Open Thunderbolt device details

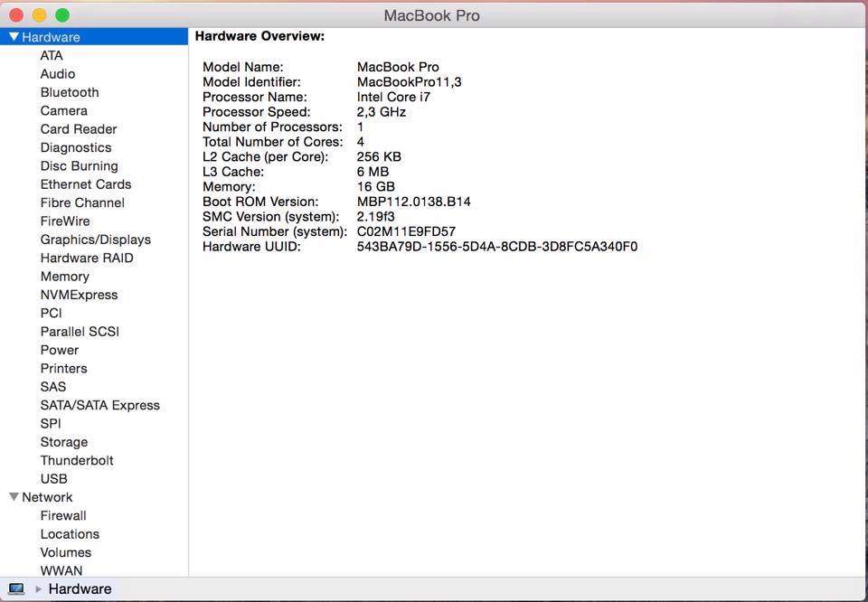click(77, 460)
